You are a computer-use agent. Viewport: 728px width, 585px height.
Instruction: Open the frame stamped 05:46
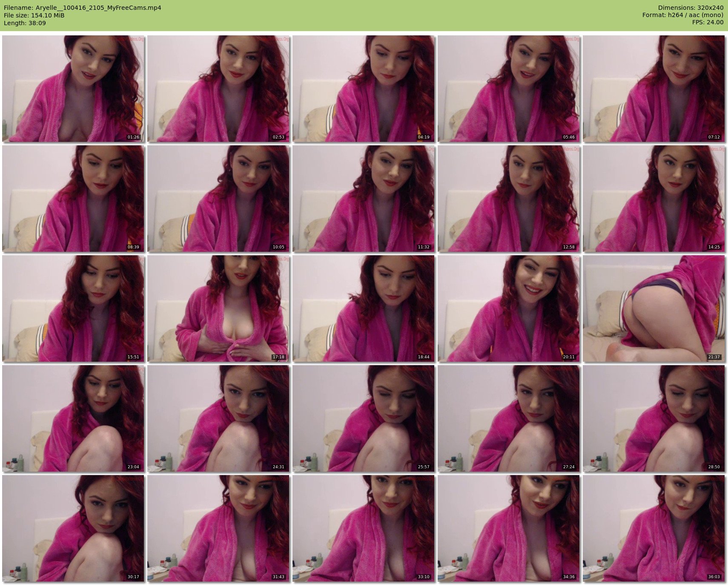[509, 88]
